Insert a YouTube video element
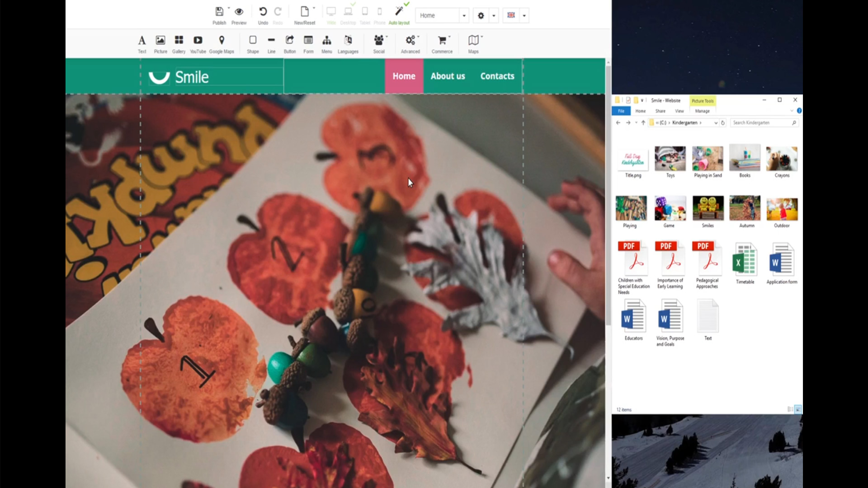Screen dimensions: 868x488 click(198, 44)
